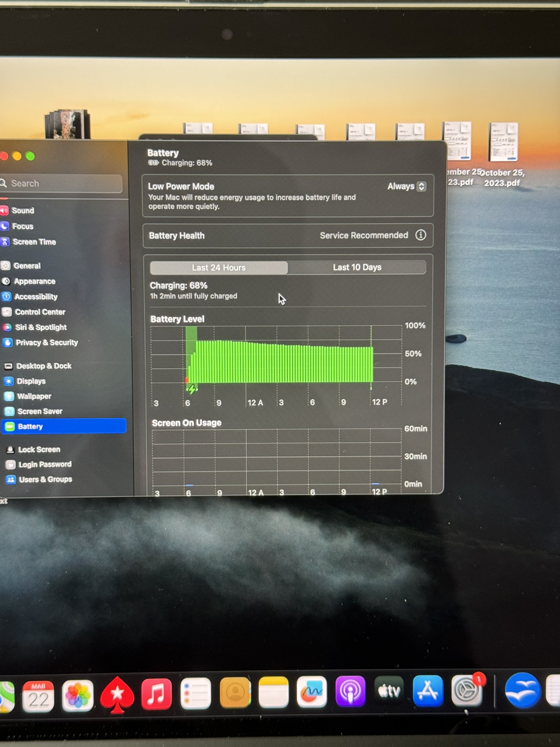Open Screen Time in the sidebar
The image size is (560, 747).
(x=34, y=242)
